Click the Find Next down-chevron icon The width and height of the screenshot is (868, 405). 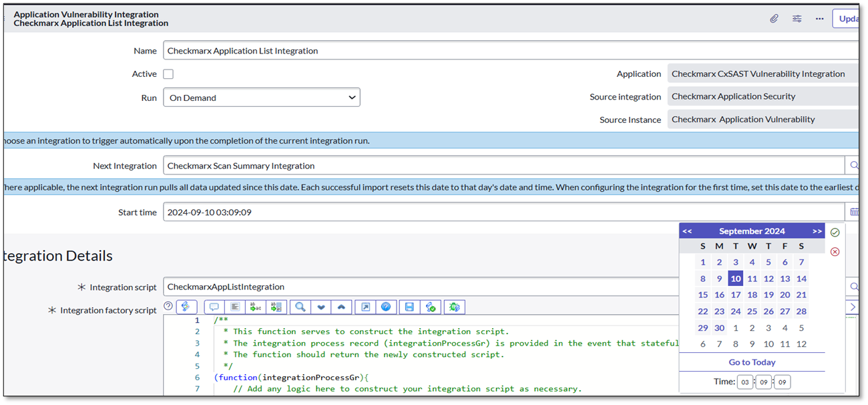[321, 307]
